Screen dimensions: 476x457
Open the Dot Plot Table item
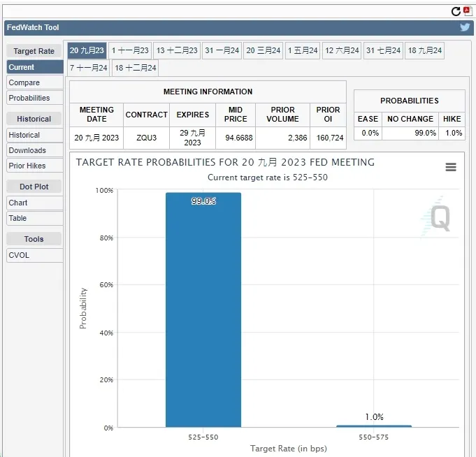click(17, 218)
